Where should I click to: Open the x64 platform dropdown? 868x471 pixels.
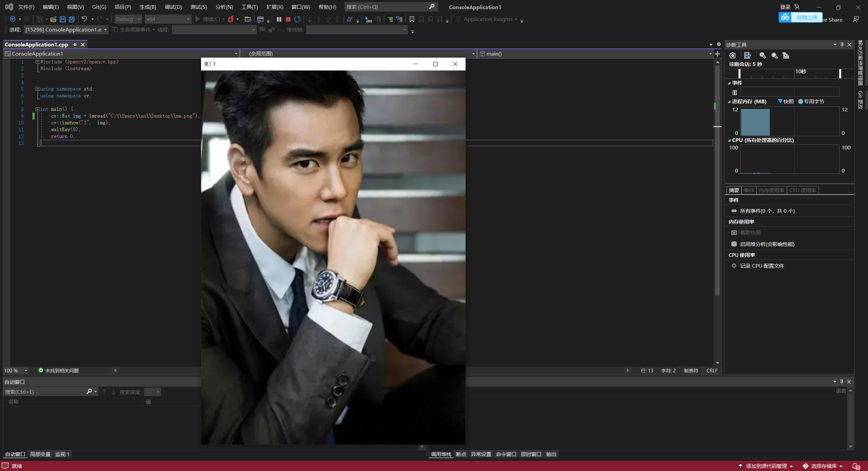(188, 19)
